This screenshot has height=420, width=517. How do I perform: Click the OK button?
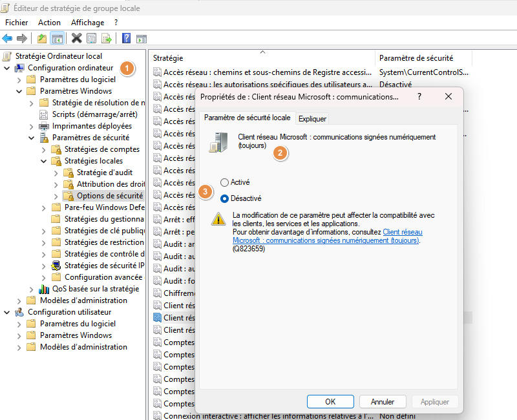pyautogui.click(x=330, y=401)
